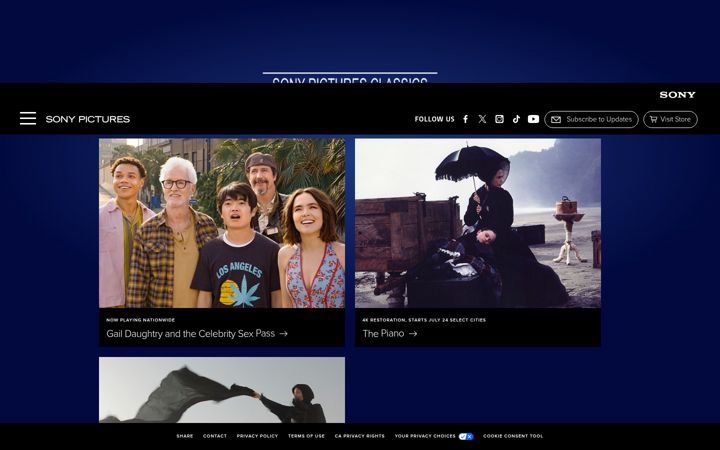Click Subscribe to Updates button

(591, 119)
